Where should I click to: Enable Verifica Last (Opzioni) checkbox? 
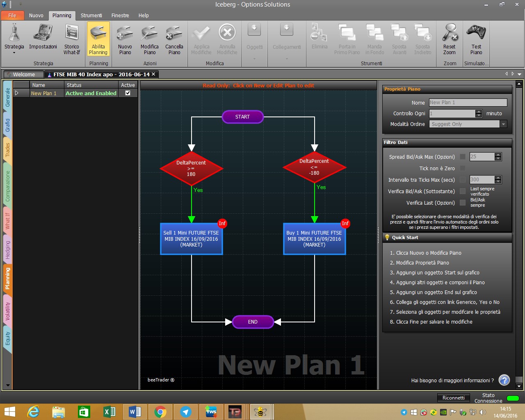coord(463,203)
